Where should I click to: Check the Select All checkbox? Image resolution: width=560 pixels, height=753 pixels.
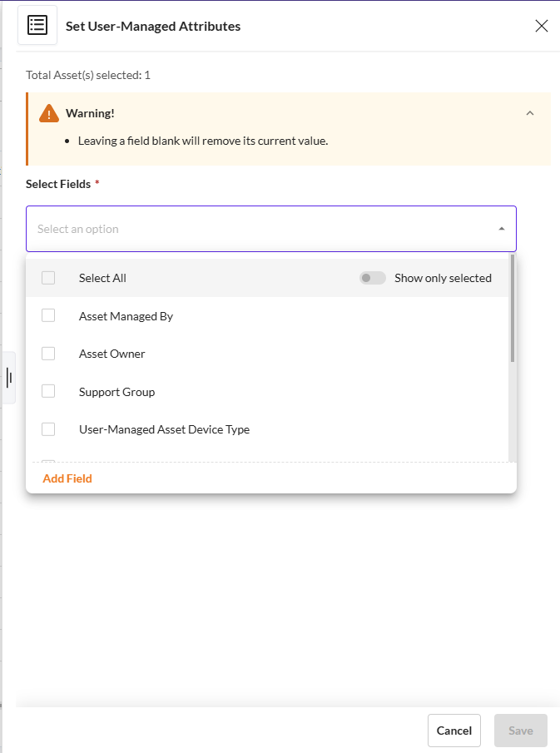pos(48,278)
